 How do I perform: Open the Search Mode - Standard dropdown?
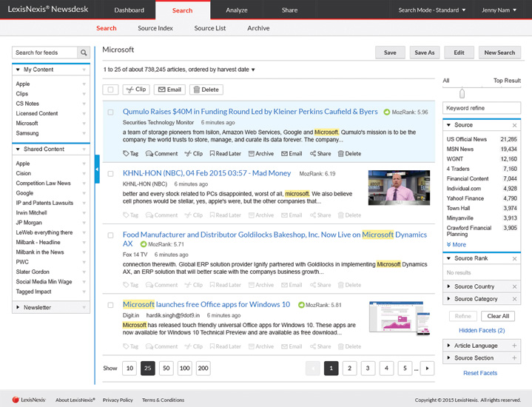click(432, 10)
